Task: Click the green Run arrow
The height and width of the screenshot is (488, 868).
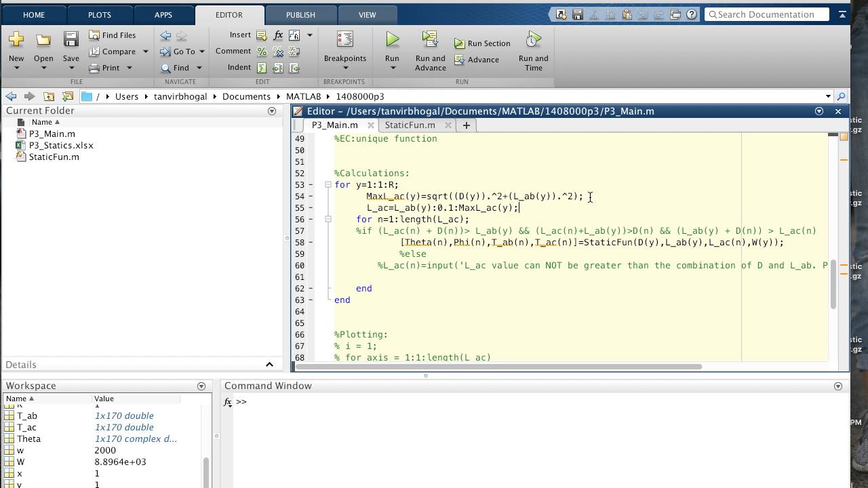Action: [x=392, y=40]
